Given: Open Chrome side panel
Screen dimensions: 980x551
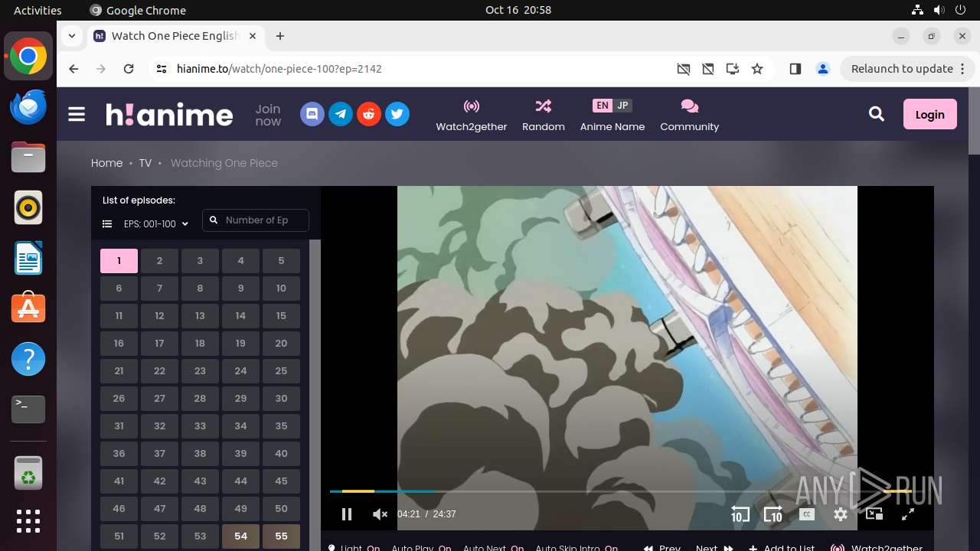Looking at the screenshot, I should click(x=795, y=69).
